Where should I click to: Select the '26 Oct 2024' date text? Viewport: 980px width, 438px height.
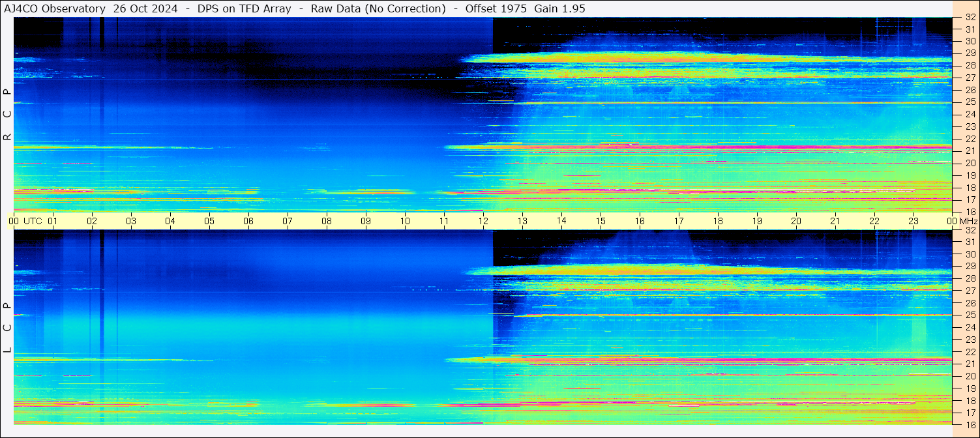tap(145, 8)
